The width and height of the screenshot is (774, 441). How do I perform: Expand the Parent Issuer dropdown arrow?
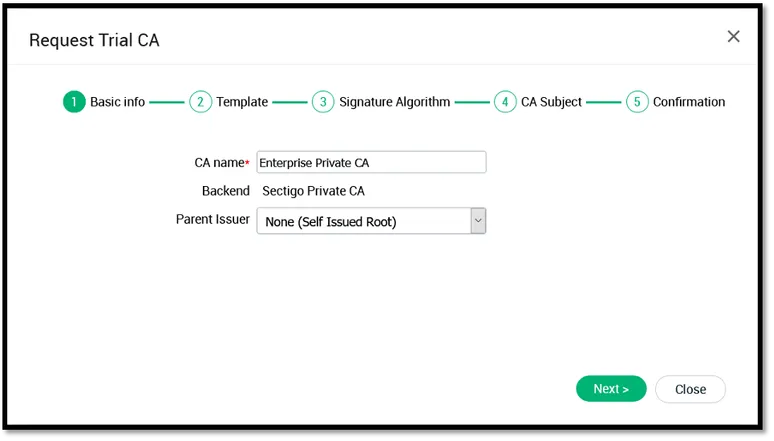(478, 221)
